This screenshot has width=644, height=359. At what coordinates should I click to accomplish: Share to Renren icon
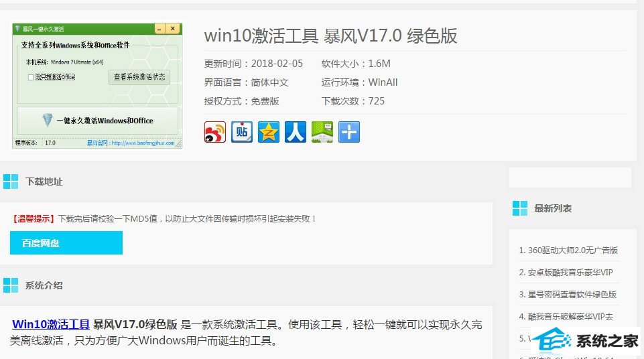point(296,132)
